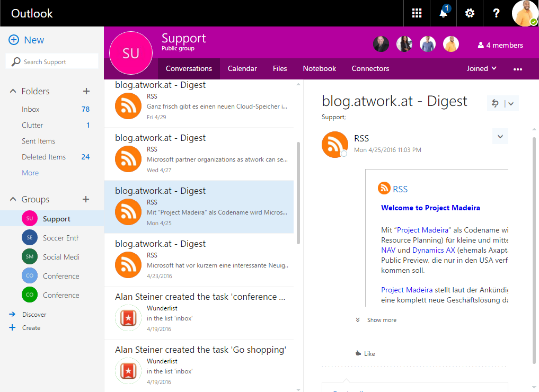Switch to the Calendar tab
The image size is (539, 392).
pyautogui.click(x=242, y=68)
